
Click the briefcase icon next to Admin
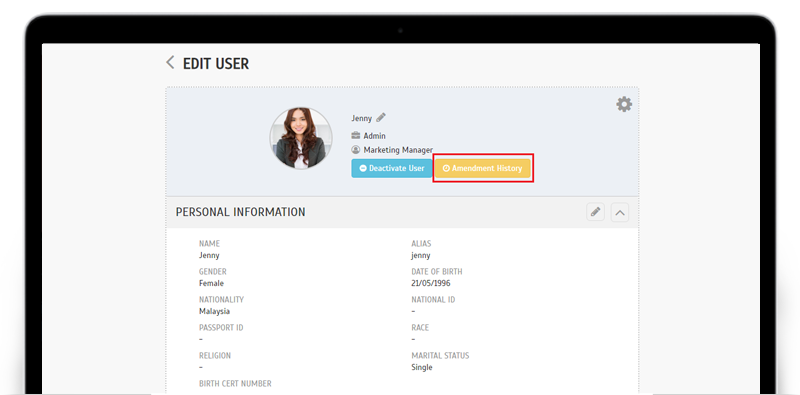click(356, 136)
